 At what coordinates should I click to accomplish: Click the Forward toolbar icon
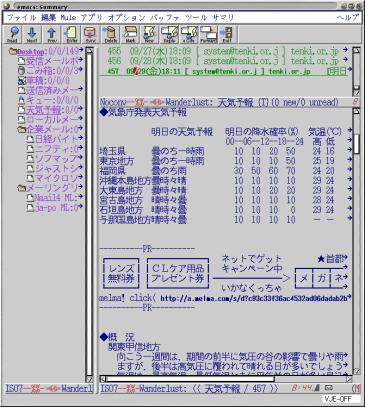tap(209, 34)
